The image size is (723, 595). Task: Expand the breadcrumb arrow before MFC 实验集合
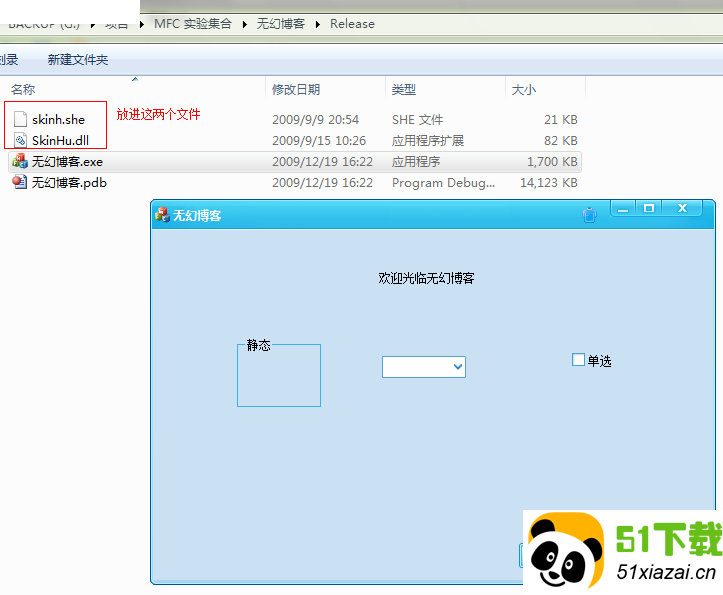pyautogui.click(x=142, y=24)
